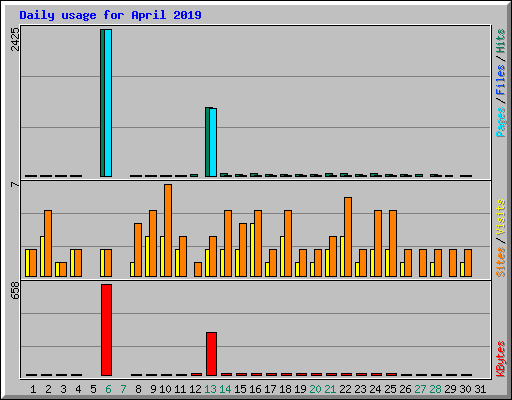Click the green day 13 label
512x400 pixels.
(x=210, y=389)
